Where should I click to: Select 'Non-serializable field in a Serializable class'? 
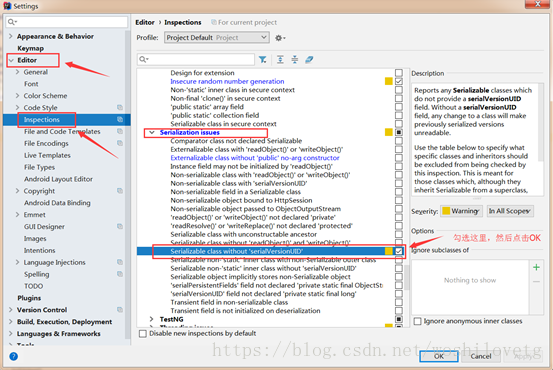pyautogui.click(x=236, y=192)
